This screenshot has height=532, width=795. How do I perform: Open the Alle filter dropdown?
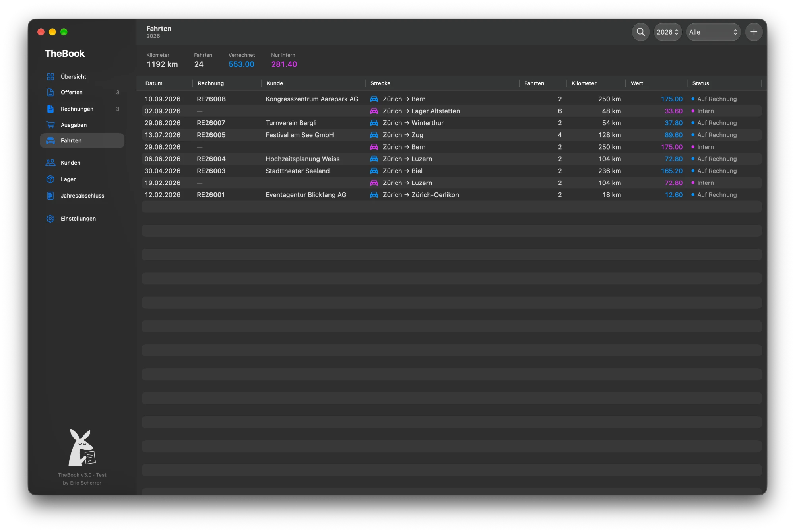[713, 32]
